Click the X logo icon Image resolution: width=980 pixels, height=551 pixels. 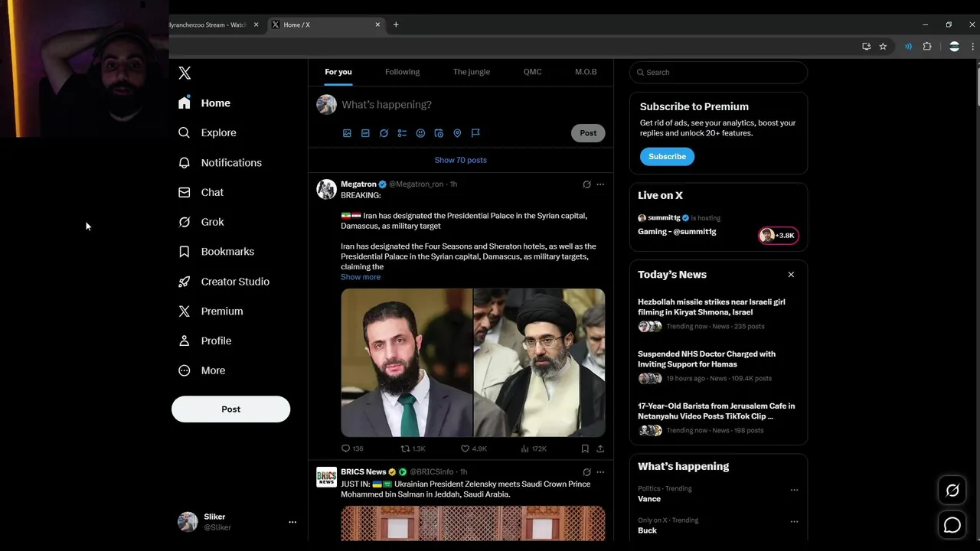185,73
